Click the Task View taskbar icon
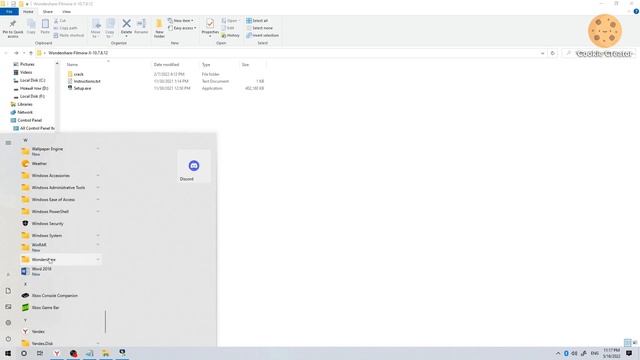 40,353
